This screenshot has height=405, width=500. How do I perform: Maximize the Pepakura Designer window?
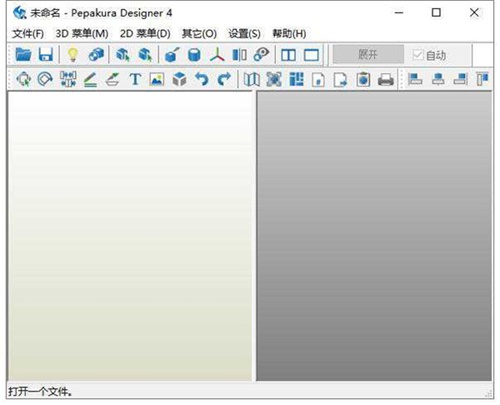[436, 13]
